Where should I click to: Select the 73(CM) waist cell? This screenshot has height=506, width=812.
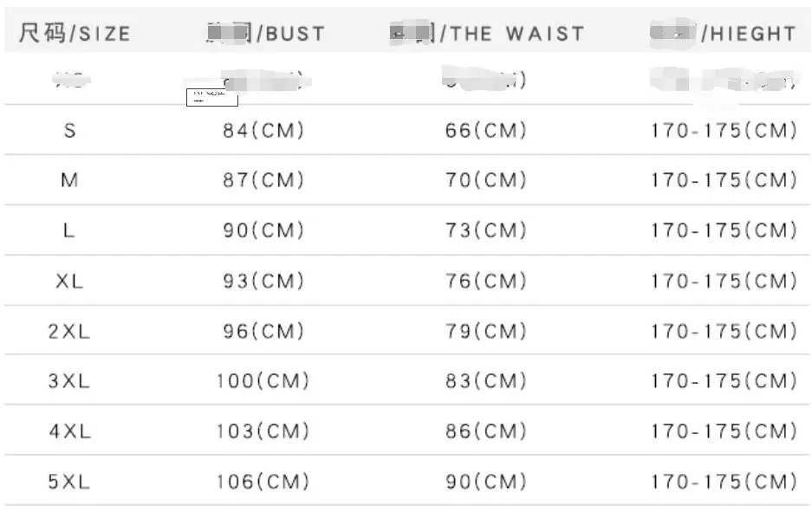tap(486, 230)
